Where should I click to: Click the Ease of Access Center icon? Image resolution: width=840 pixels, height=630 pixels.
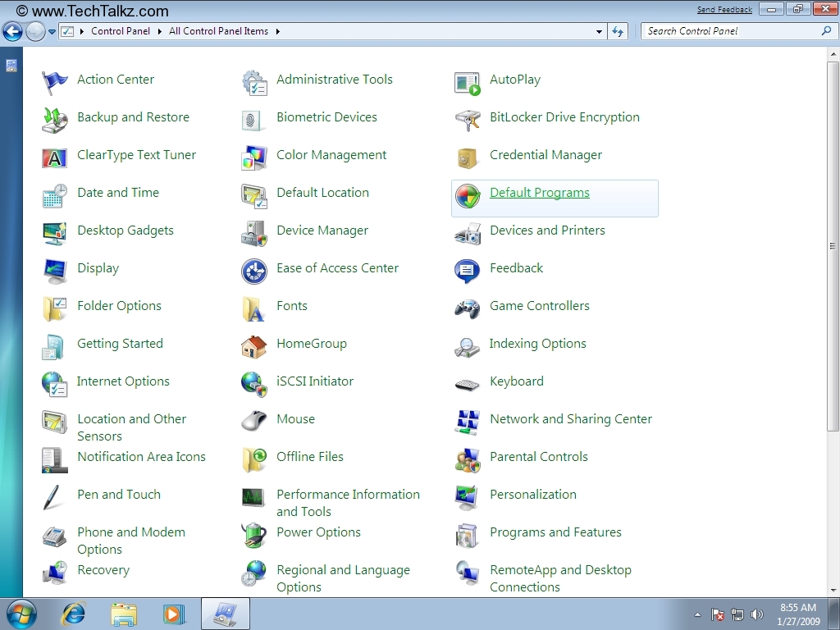click(254, 271)
